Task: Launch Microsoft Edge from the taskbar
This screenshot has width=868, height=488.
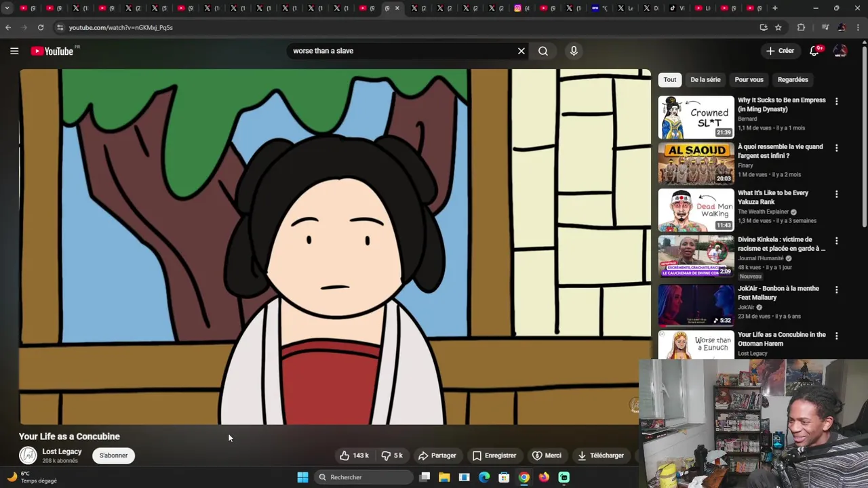Action: [x=484, y=477]
